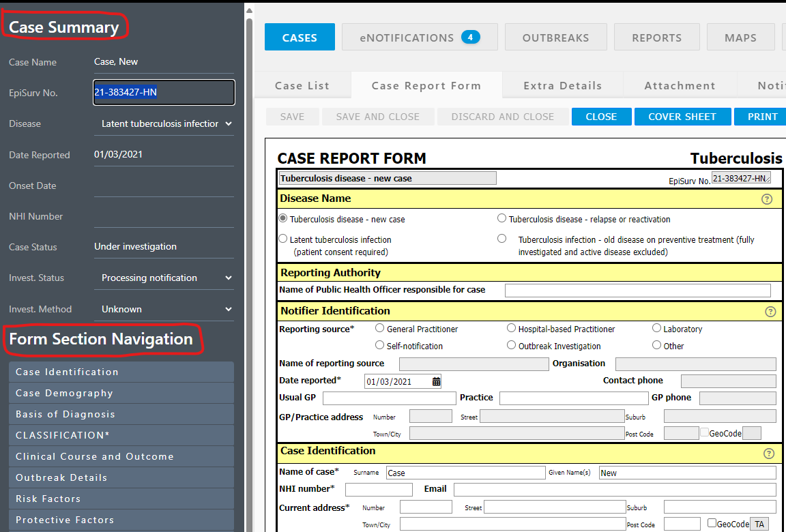786x532 pixels.
Task: Tick GeoCode checkbox for GP/Practice address
Action: (x=704, y=432)
